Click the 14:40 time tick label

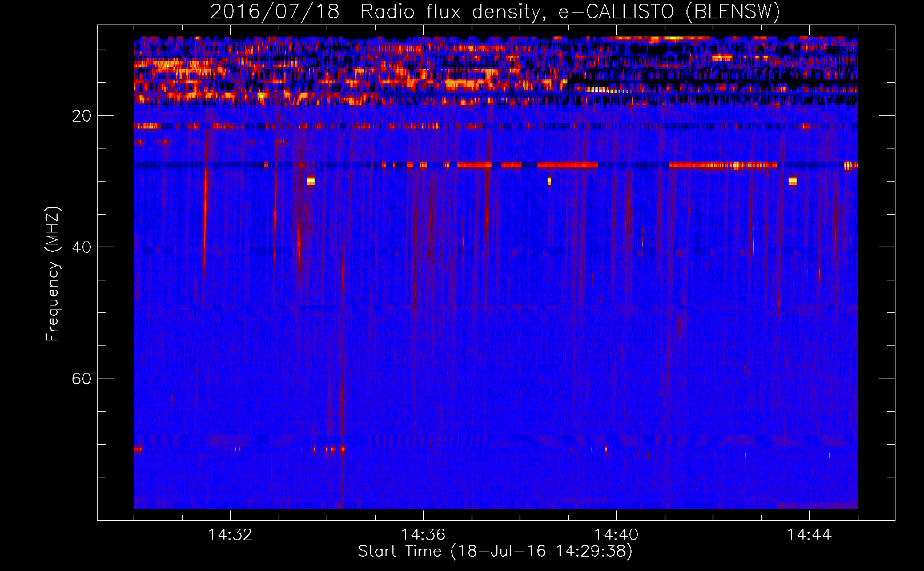pyautogui.click(x=616, y=535)
